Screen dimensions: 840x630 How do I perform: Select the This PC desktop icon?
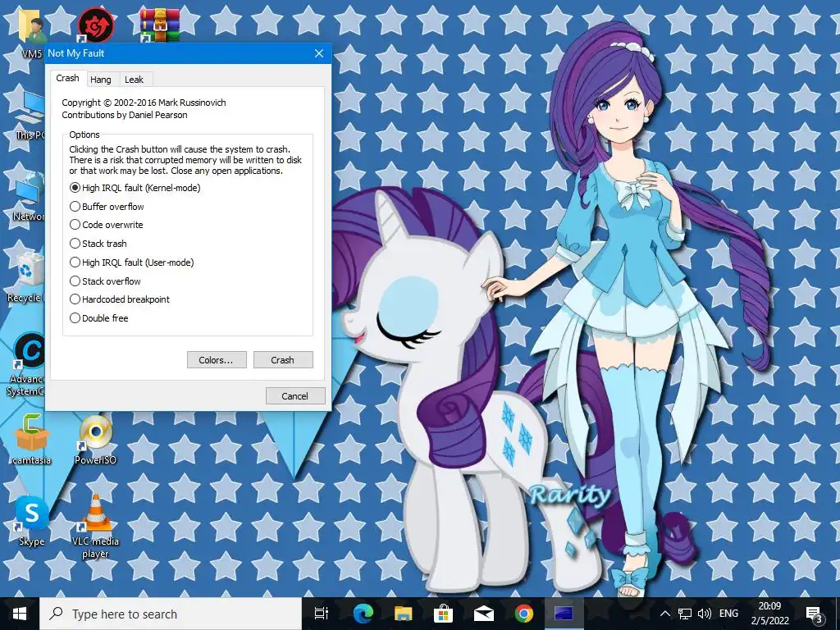pos(30,116)
